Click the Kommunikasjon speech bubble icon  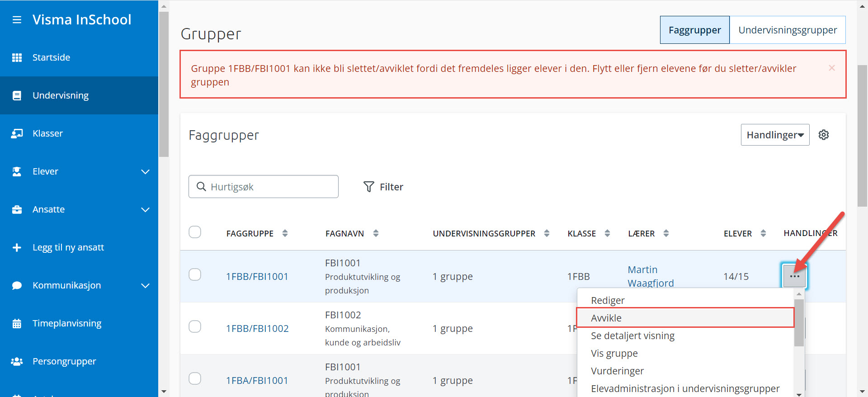click(x=17, y=285)
